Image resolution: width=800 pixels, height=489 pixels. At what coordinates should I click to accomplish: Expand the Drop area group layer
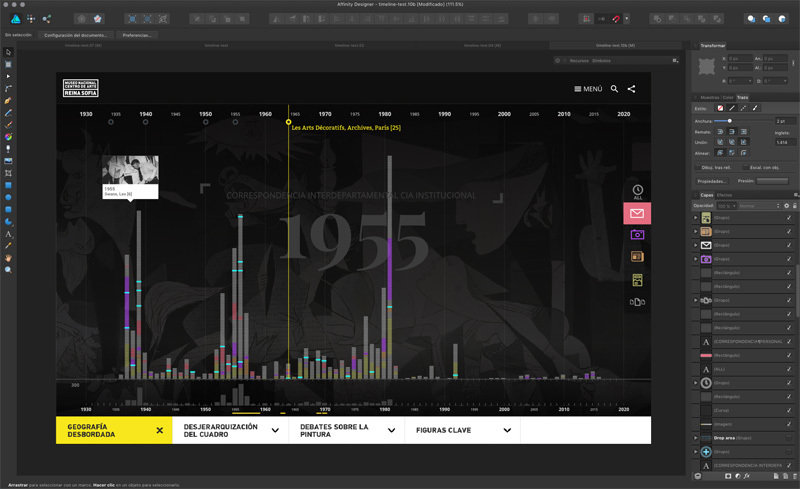tap(695, 438)
